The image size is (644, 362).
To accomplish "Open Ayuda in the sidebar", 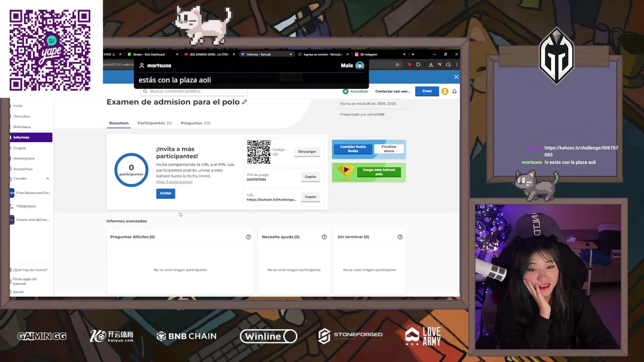I will click(17, 292).
